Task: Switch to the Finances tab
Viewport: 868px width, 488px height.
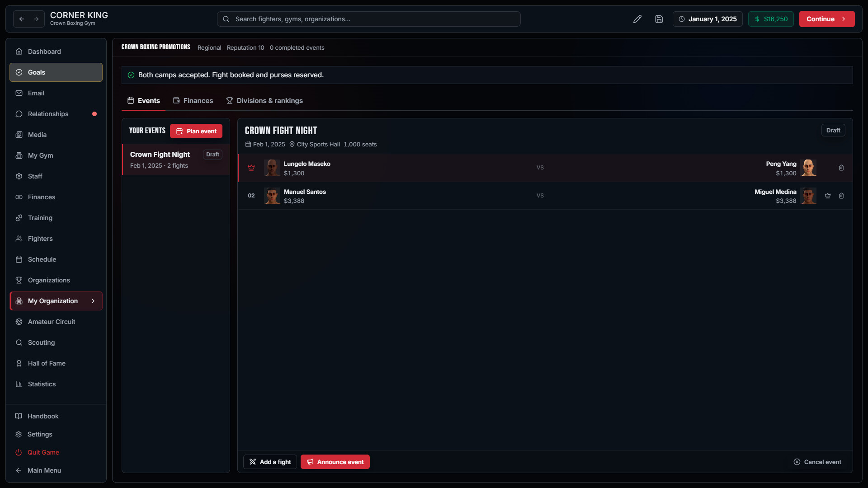Action: tap(193, 101)
